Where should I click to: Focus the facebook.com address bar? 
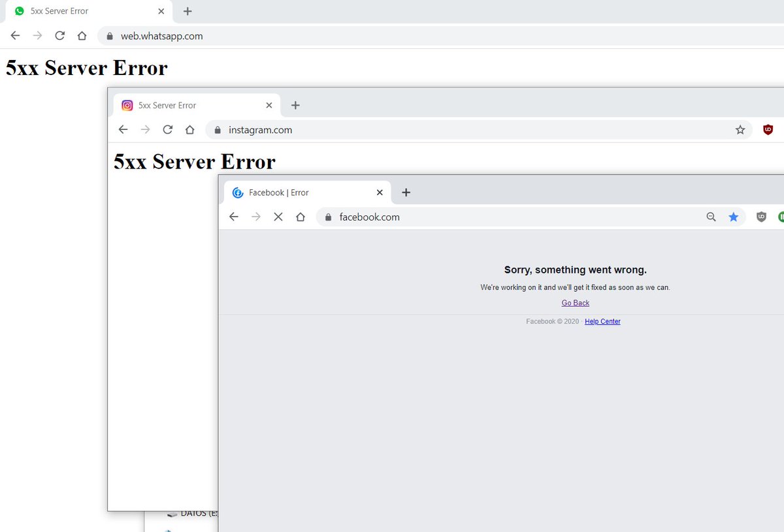click(x=531, y=217)
